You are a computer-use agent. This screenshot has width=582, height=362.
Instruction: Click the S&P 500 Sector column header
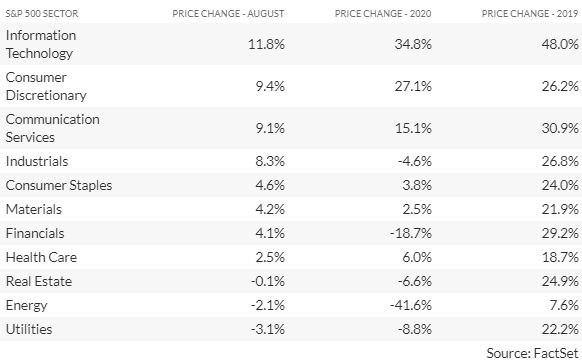42,14
